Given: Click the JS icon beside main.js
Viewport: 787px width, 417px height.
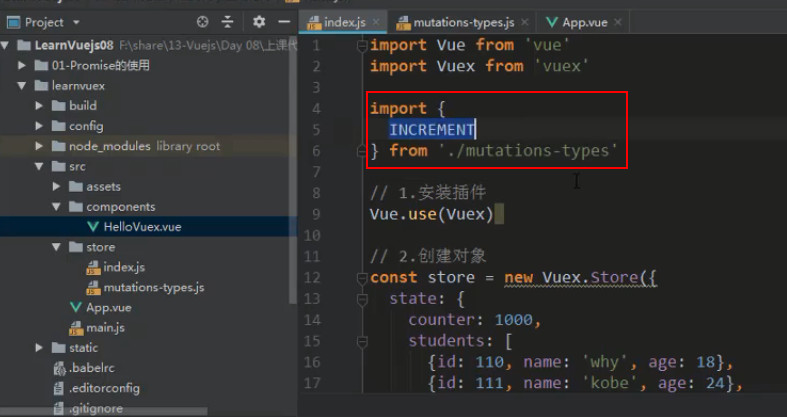Looking at the screenshot, I should pos(76,328).
